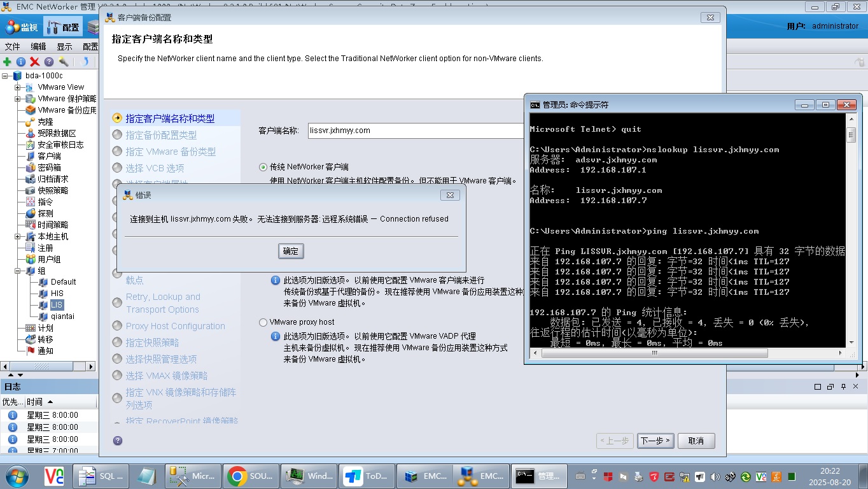Image resolution: width=868 pixels, height=489 pixels.
Task: Click the info icon for 星期三 7:00:00
Action: pyautogui.click(x=12, y=450)
